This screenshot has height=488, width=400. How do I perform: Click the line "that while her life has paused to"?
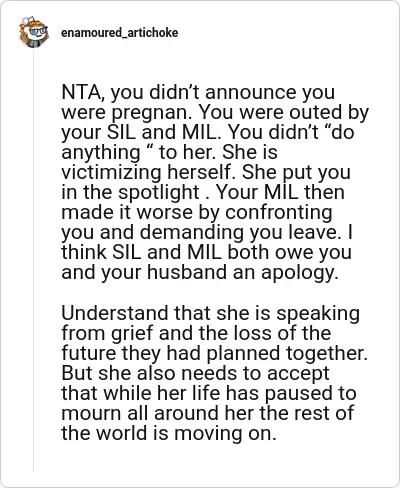[209, 393]
